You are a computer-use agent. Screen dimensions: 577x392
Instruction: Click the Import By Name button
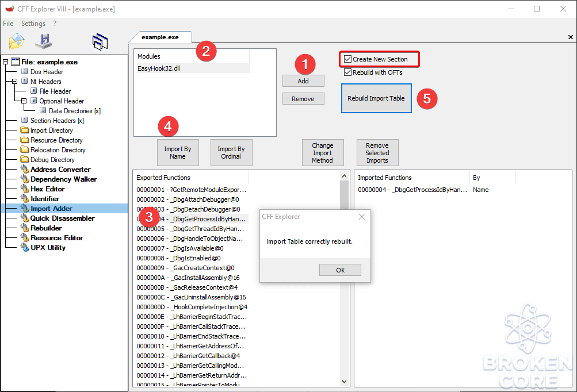tap(178, 152)
